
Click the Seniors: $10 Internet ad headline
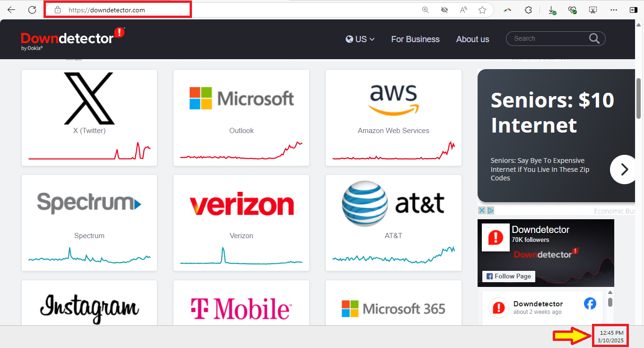click(552, 112)
